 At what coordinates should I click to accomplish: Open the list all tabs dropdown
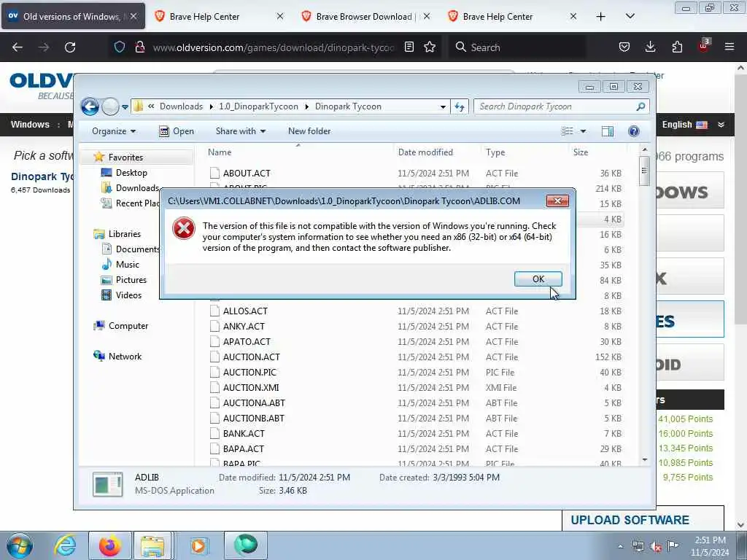(630, 17)
